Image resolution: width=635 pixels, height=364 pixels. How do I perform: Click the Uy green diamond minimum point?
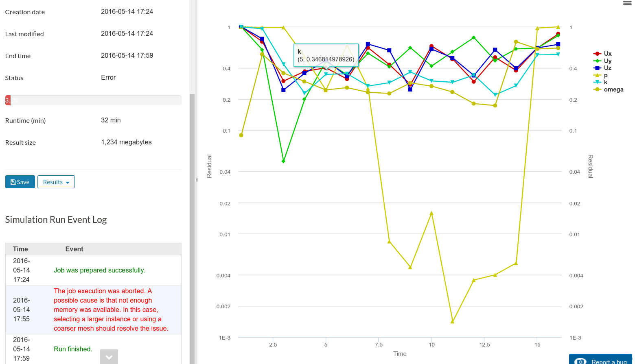coord(283,161)
